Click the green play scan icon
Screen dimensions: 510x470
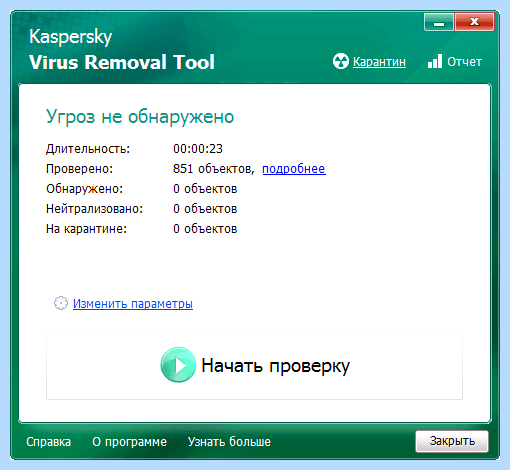tap(178, 365)
